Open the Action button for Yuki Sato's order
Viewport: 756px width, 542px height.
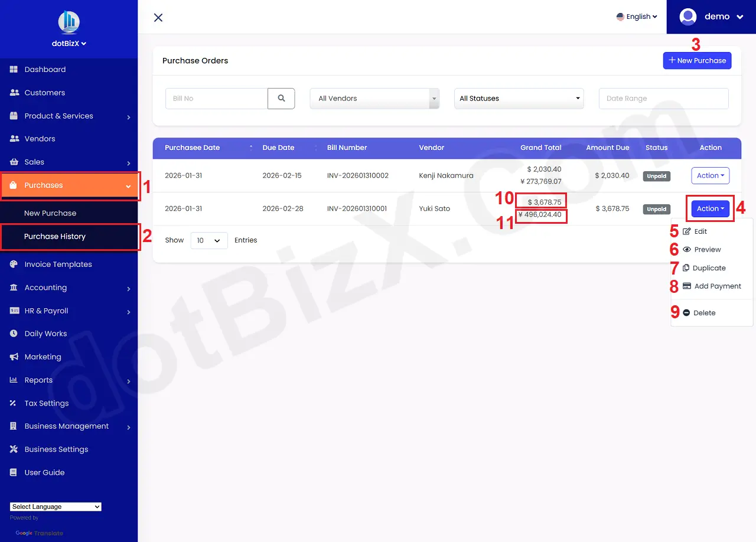tap(709, 208)
